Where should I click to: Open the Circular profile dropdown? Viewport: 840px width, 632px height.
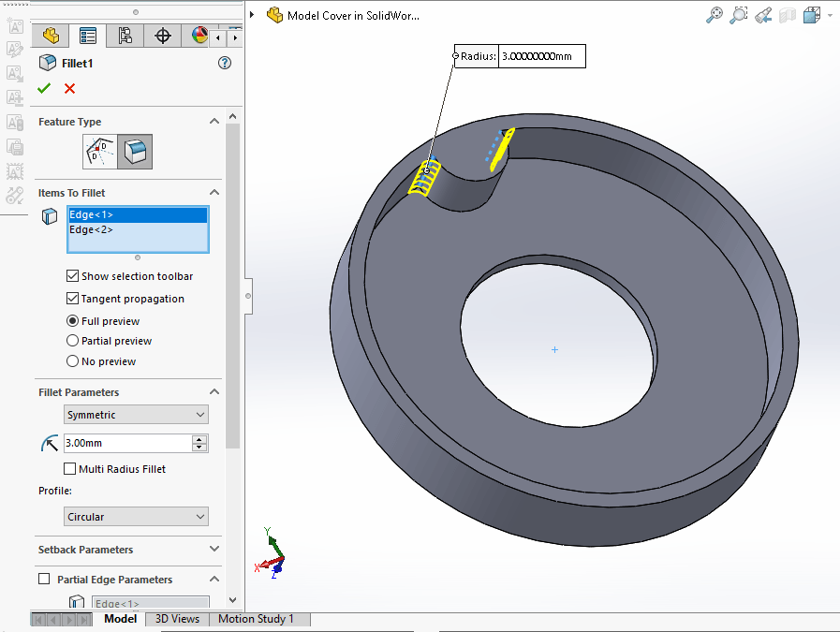coord(137,517)
